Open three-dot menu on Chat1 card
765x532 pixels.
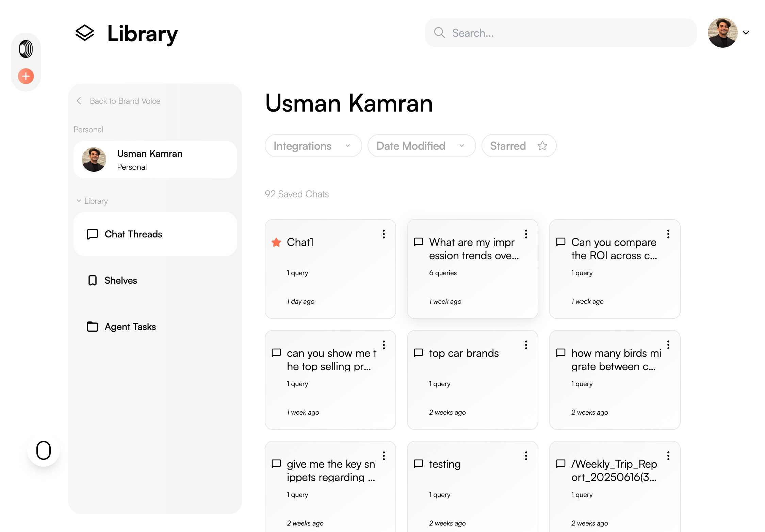pyautogui.click(x=384, y=234)
